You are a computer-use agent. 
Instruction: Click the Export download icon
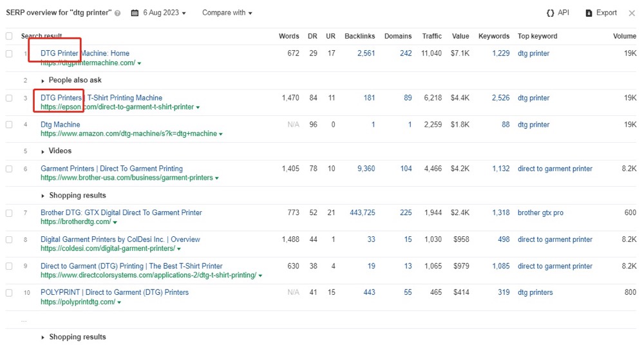(589, 13)
